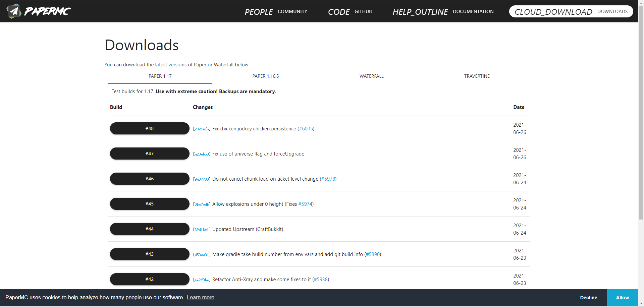Image resolution: width=644 pixels, height=307 pixels.
Task: Open the #5978 pull request link
Action: tap(328, 179)
